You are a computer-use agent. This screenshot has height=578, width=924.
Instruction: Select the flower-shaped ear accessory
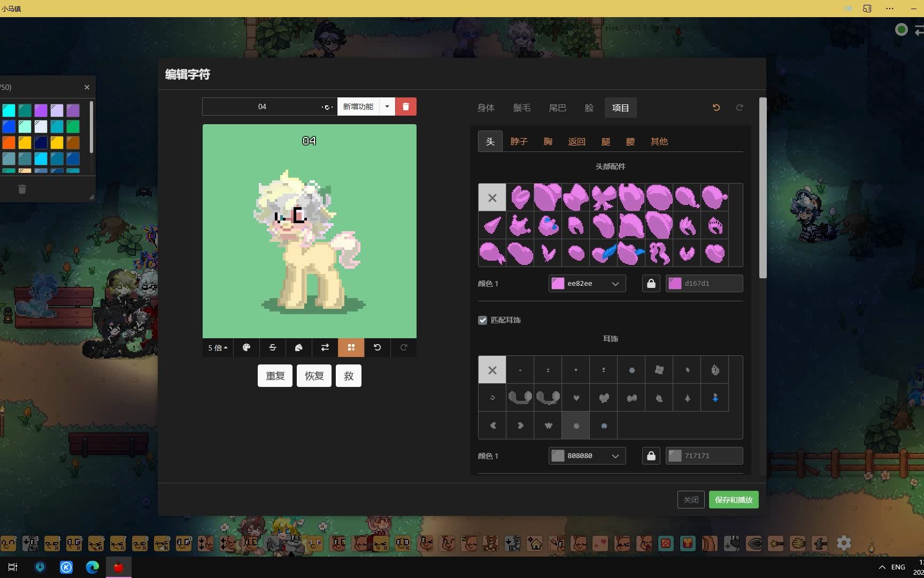659,370
